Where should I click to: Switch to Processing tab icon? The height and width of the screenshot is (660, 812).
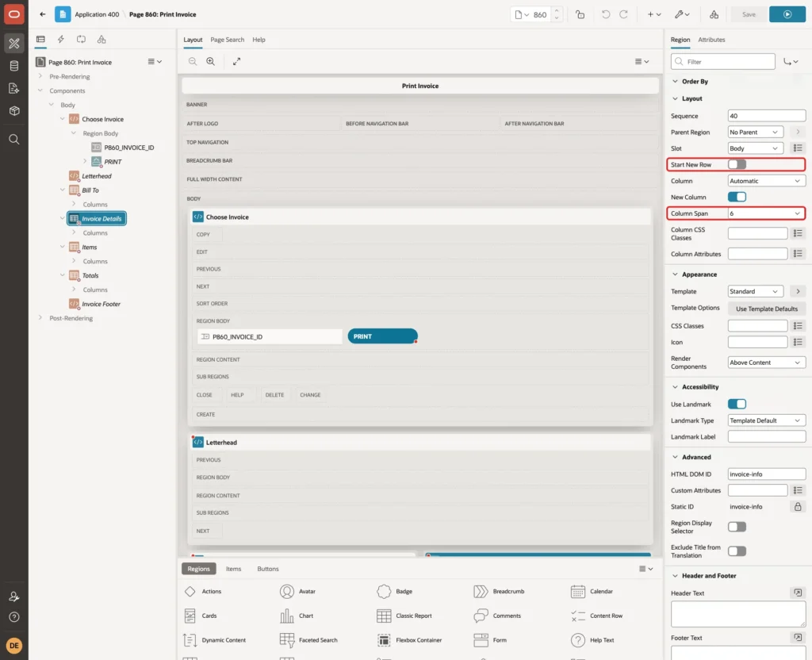click(82, 40)
